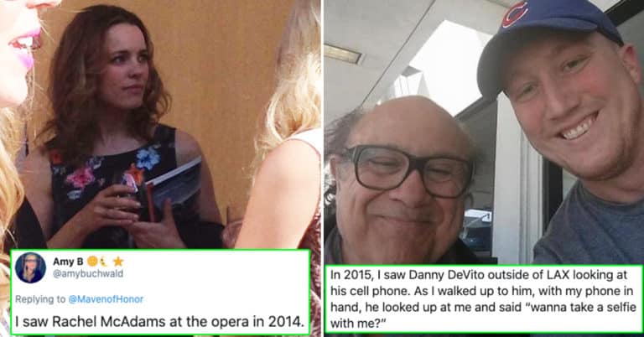Click the black-rimmed glasses on the older man
This screenshot has width=644, height=337.
(x=407, y=170)
